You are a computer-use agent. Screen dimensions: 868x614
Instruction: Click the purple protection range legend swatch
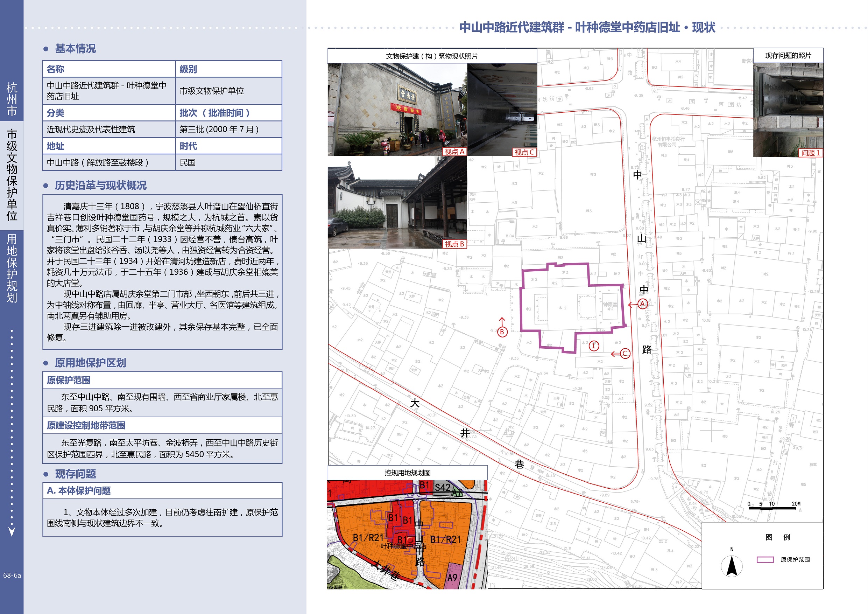[x=765, y=559]
